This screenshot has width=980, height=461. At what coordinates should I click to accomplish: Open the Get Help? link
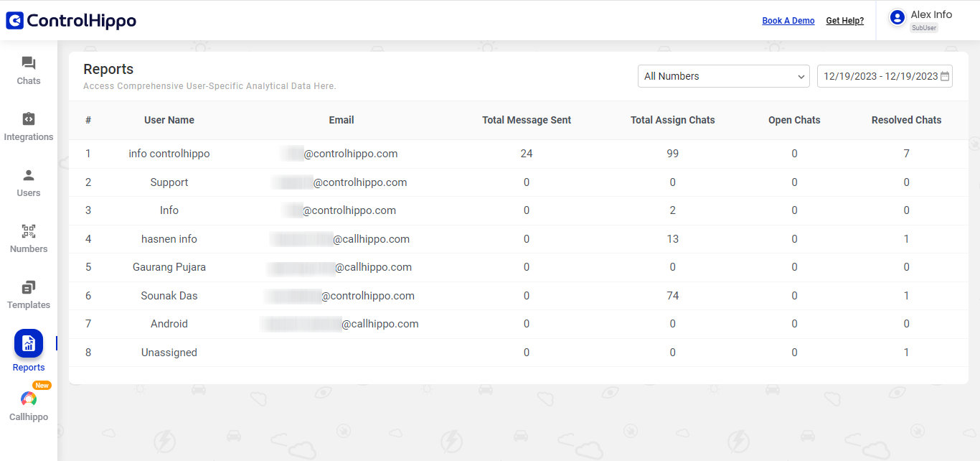coord(844,20)
